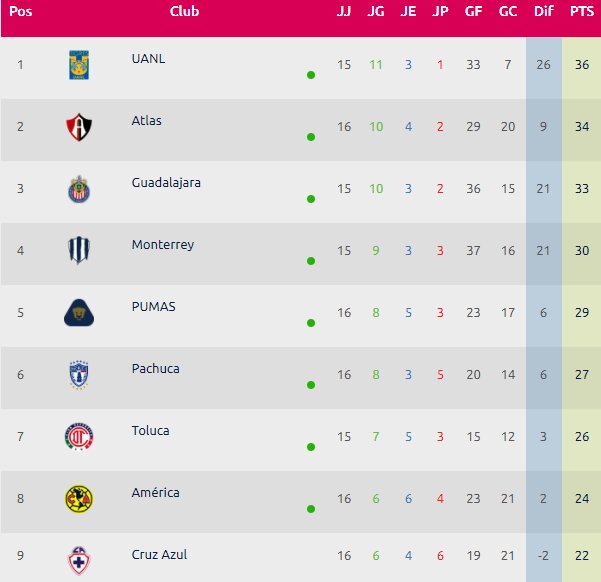The width and height of the screenshot is (601, 582).
Task: Open the Monterrey striped shield logo
Action: (79, 250)
